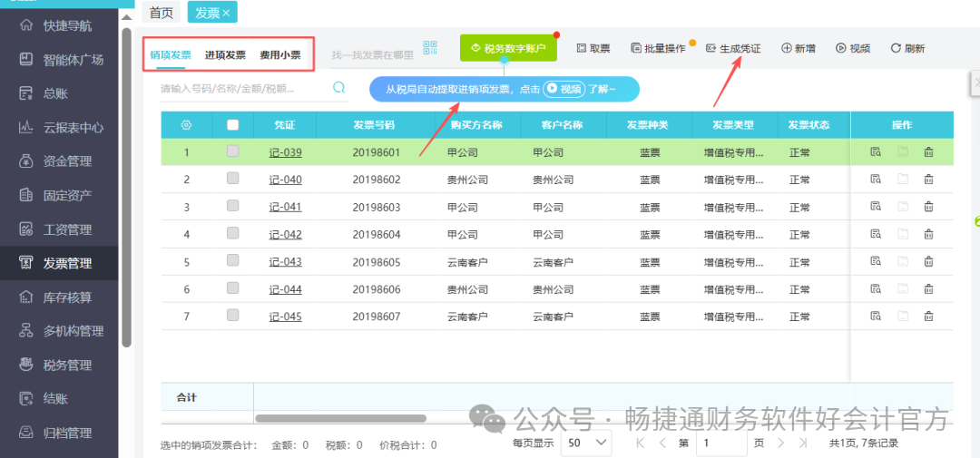980x458 pixels.
Task: Click the search magnifier icon
Action: pos(339,87)
